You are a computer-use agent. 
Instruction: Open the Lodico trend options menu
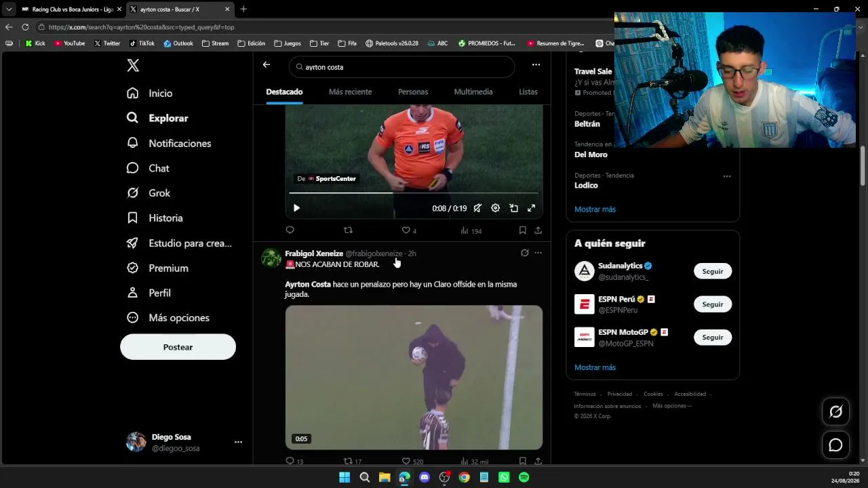[727, 176]
